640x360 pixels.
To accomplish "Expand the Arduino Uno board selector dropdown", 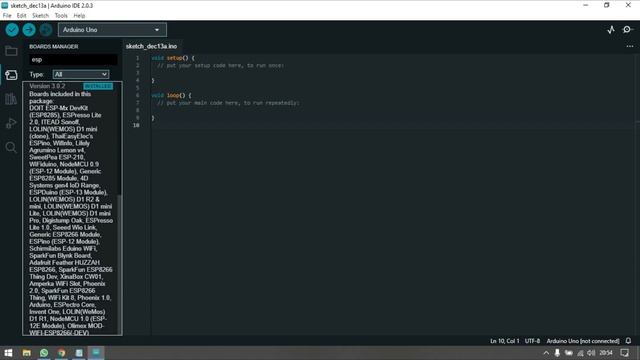I will (x=112, y=30).
